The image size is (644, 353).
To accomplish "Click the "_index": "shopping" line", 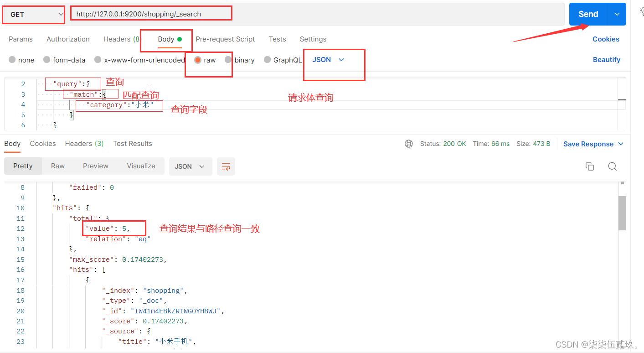I will [x=145, y=291].
